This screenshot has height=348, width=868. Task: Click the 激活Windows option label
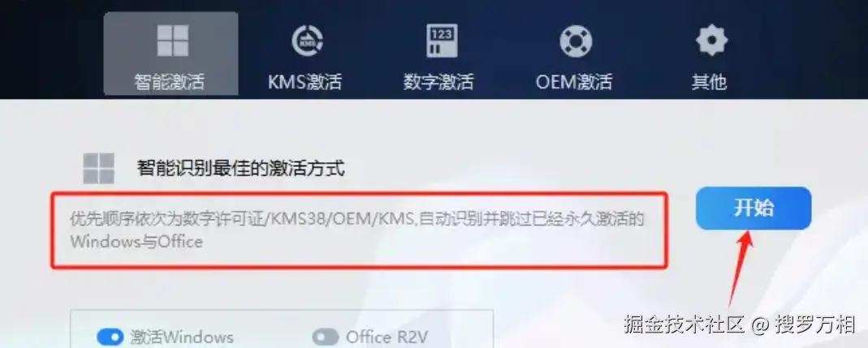click(x=182, y=337)
